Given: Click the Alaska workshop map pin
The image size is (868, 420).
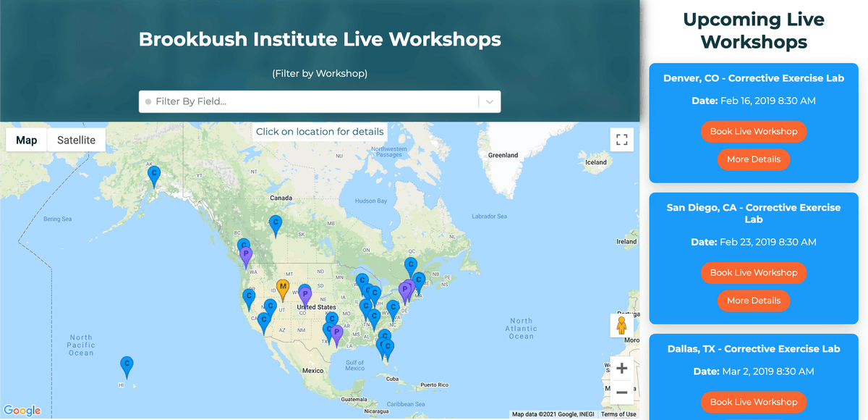Looking at the screenshot, I should coord(154,175).
